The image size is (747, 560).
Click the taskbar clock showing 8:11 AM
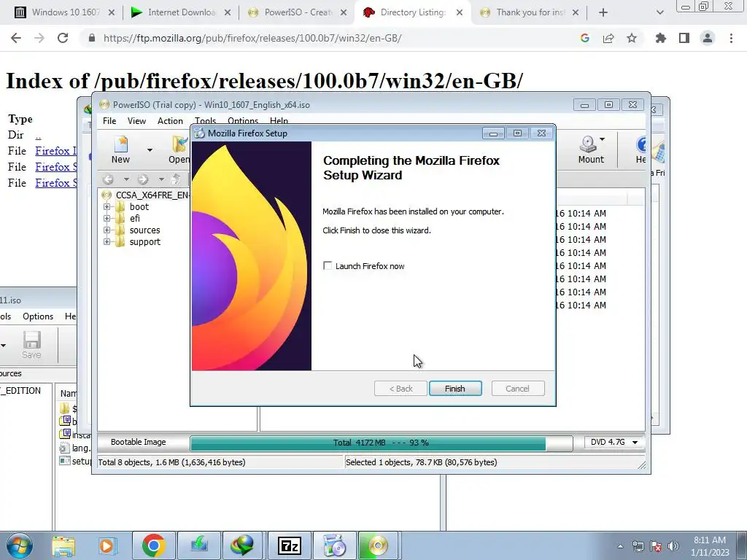tap(710, 546)
